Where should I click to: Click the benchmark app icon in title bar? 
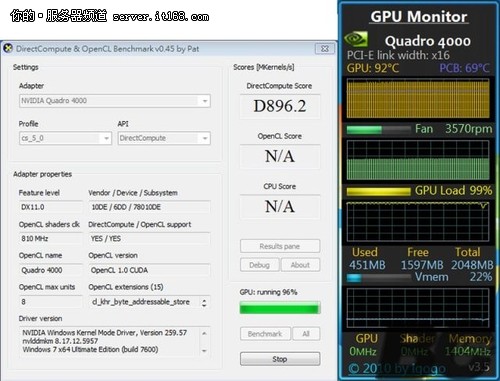click(x=8, y=48)
